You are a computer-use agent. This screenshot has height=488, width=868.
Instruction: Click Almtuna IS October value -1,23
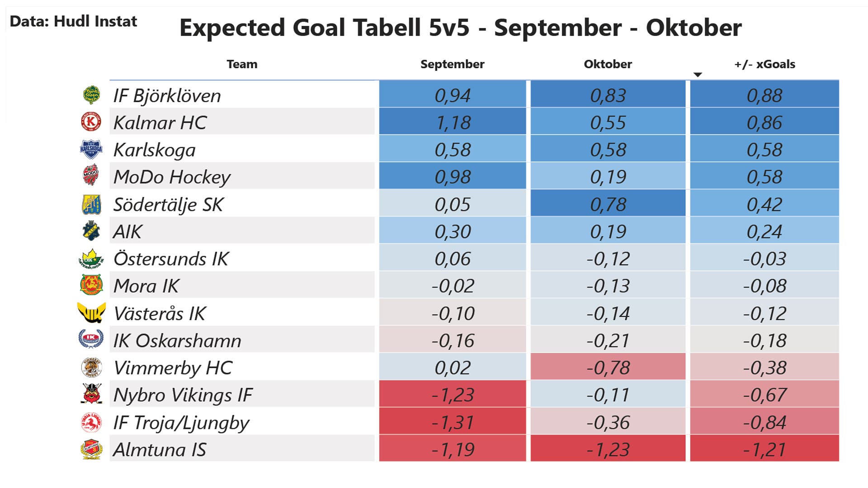(x=608, y=450)
